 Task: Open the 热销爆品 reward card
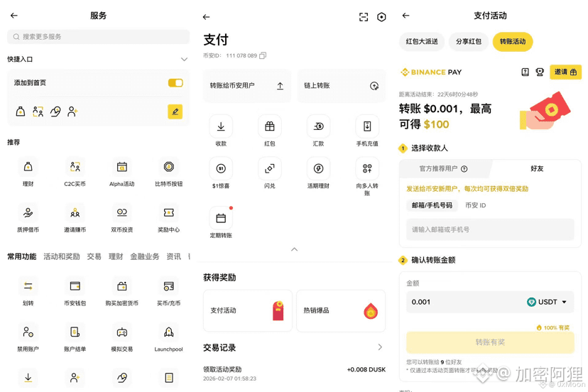[x=341, y=310]
